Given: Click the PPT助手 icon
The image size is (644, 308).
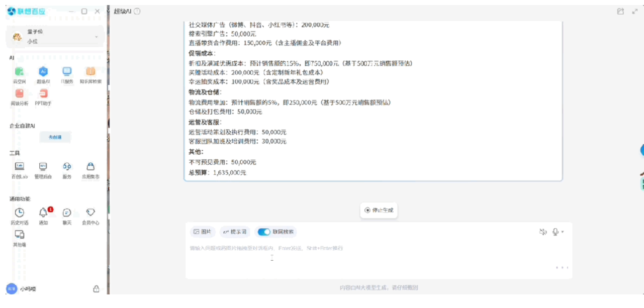Looking at the screenshot, I should pos(43,94).
